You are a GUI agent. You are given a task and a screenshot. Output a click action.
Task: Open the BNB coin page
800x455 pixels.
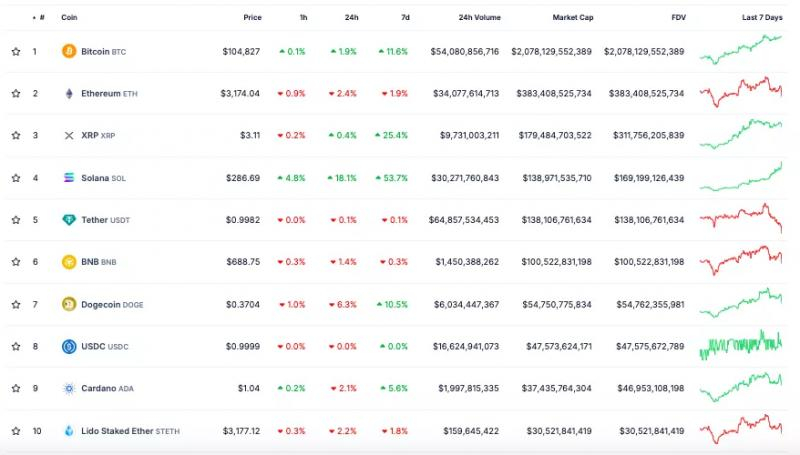pos(98,262)
